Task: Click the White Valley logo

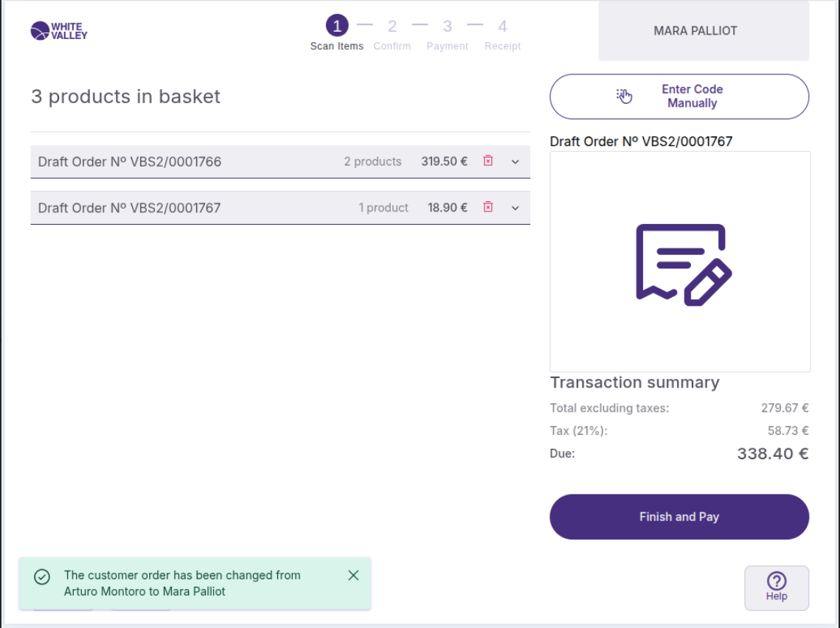Action: coord(59,31)
